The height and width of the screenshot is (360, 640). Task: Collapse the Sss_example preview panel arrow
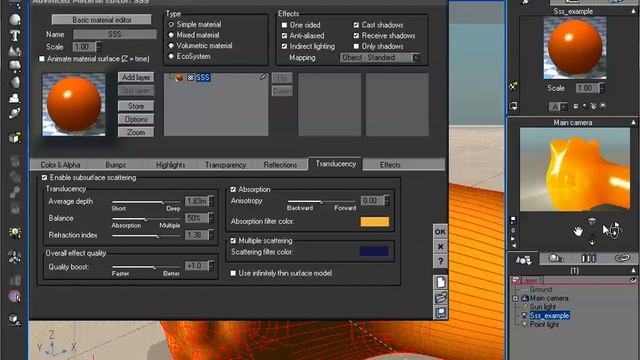pos(633,11)
